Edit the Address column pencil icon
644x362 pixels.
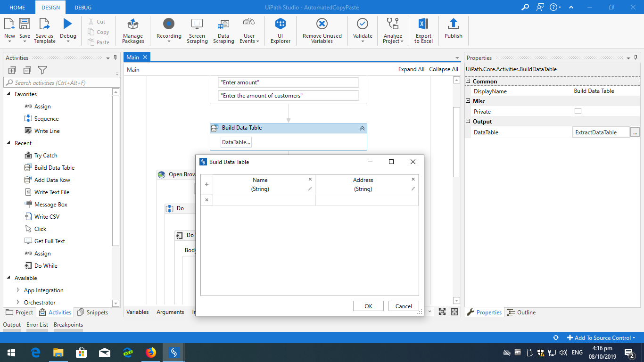click(413, 189)
